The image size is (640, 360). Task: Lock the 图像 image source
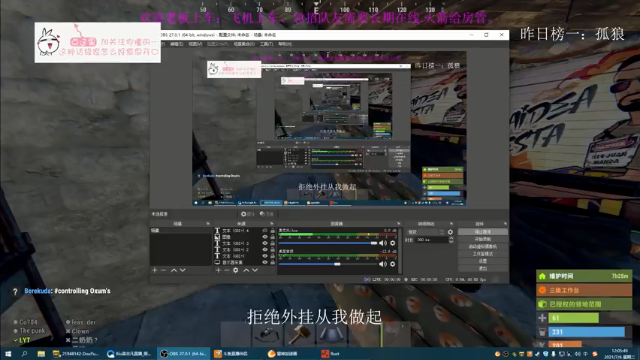coord(272,237)
